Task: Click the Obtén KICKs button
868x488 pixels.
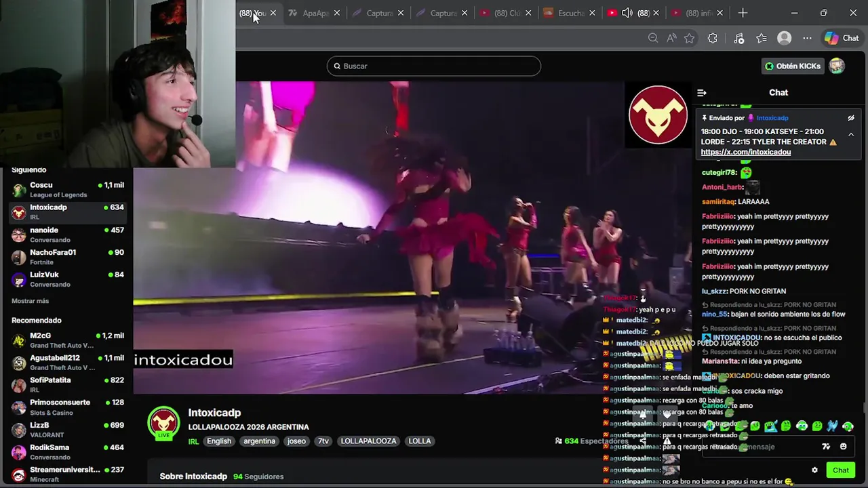Action: pos(793,66)
